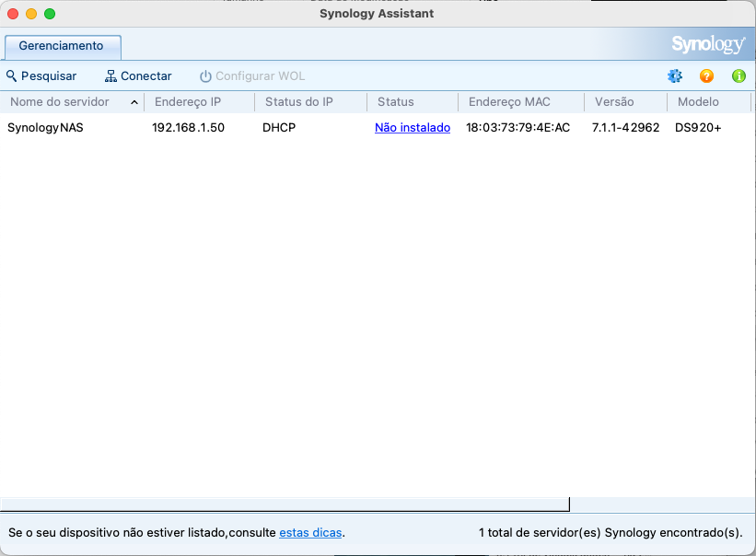Sort by the Endereço IP column

(188, 102)
